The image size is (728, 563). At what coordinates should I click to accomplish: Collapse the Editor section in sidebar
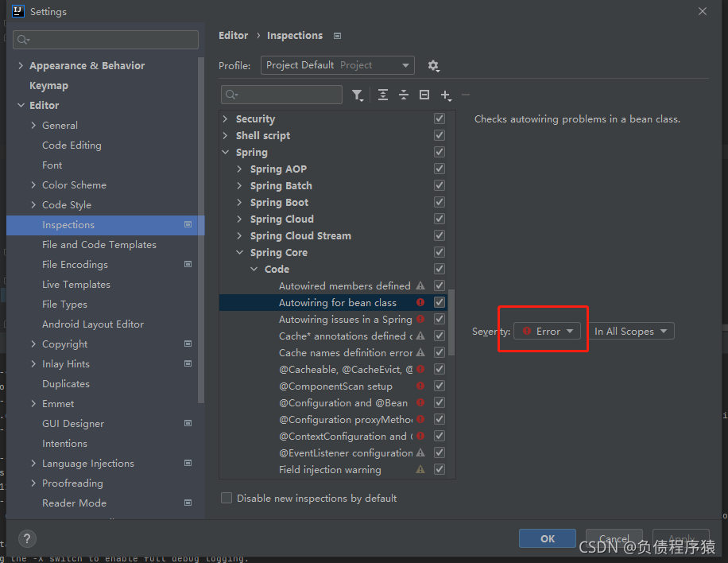coord(21,106)
